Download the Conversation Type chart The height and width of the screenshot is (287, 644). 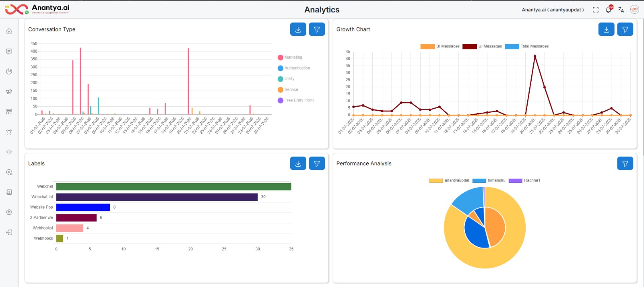298,29
